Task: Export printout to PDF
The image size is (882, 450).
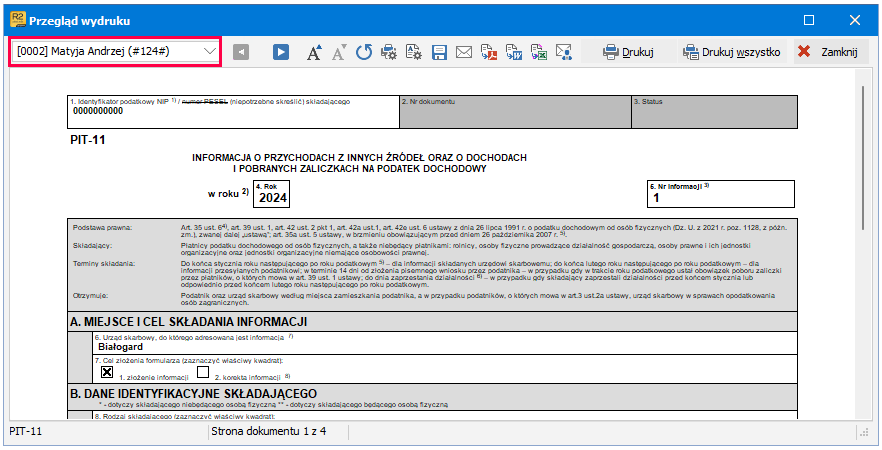Action: point(488,52)
